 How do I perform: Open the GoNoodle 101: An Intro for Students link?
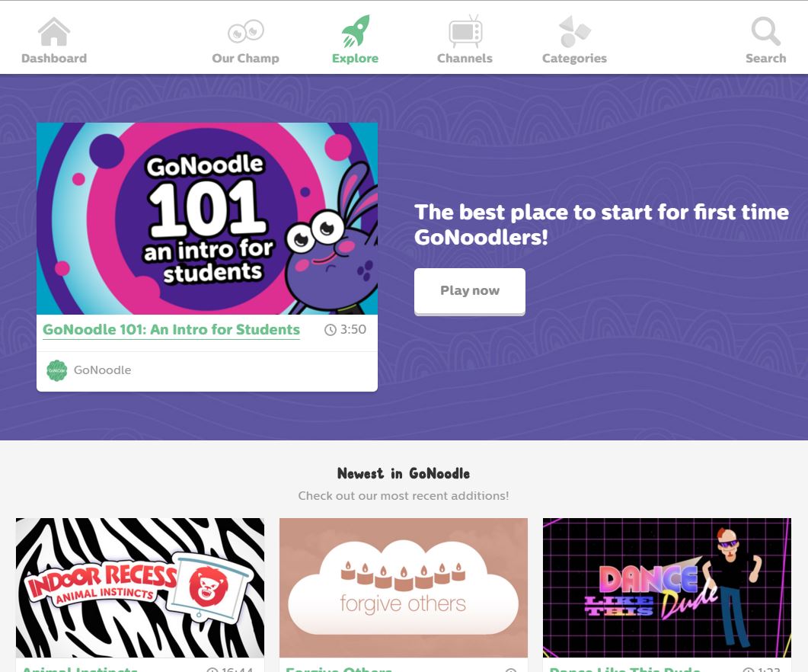coord(171,330)
